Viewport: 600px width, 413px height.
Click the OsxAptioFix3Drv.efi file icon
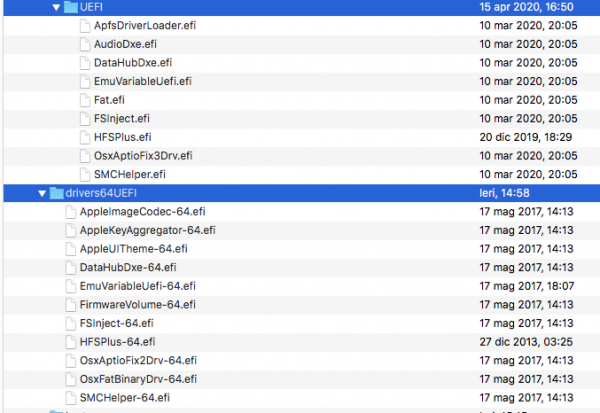click(85, 156)
